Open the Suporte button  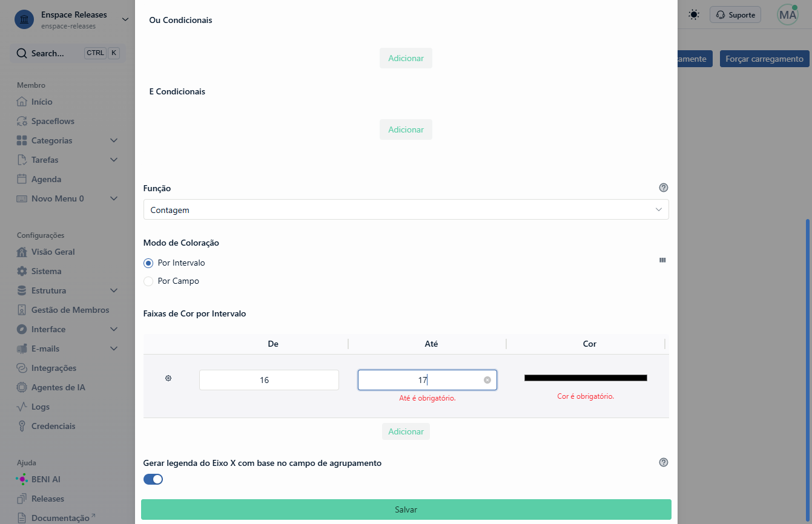click(x=735, y=15)
